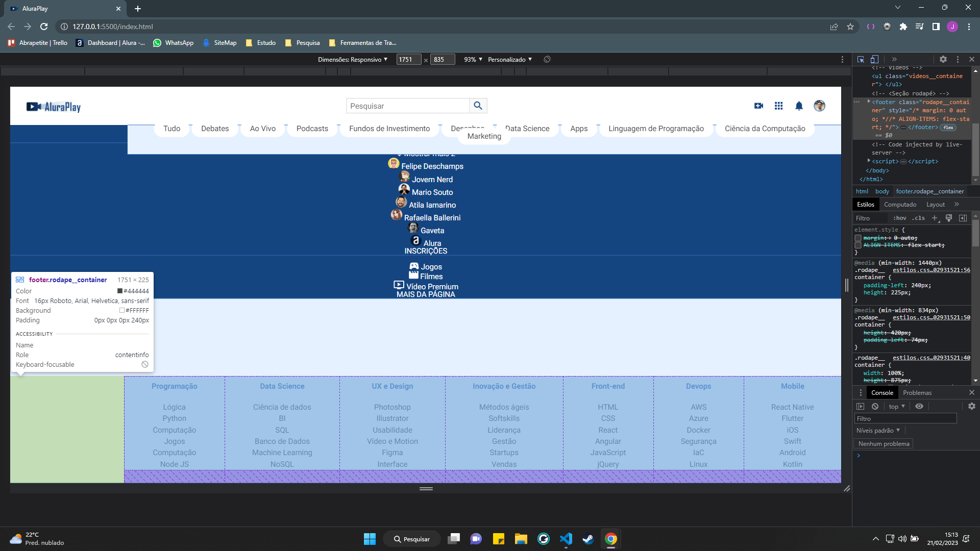Open estilos.css link at line 50
This screenshot has width=980, height=551.
coord(931,318)
